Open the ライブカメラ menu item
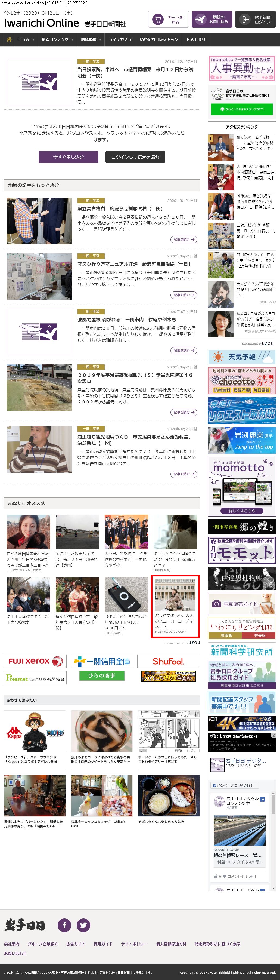This screenshot has height=980, width=280. pyautogui.click(x=120, y=39)
